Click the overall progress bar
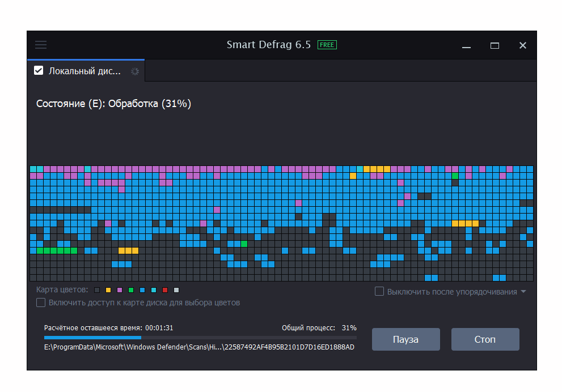This screenshot has height=392, width=562. click(200, 338)
